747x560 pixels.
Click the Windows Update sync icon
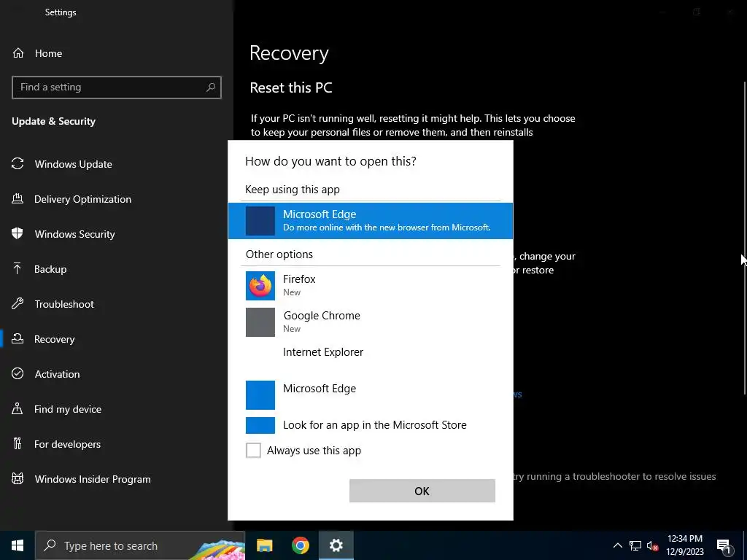coord(18,164)
